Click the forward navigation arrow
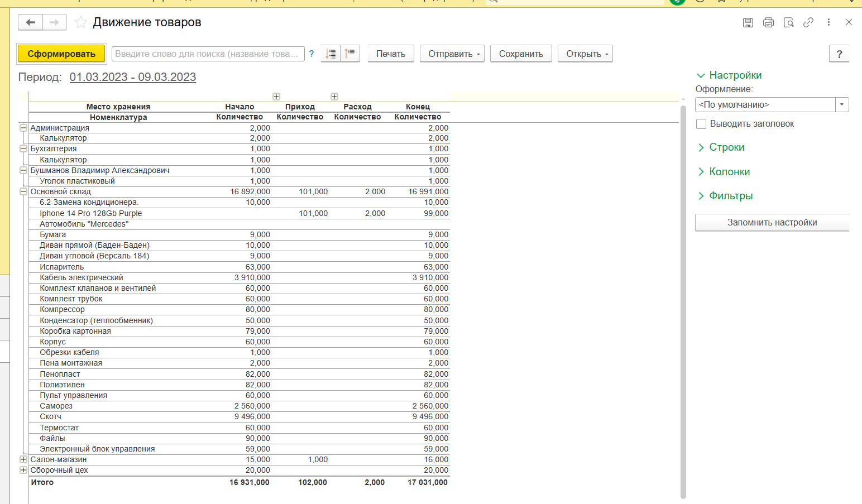 click(54, 22)
